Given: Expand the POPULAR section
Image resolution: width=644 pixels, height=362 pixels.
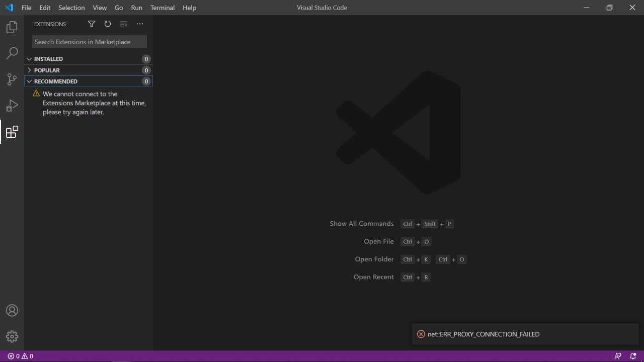Looking at the screenshot, I should click(x=29, y=70).
